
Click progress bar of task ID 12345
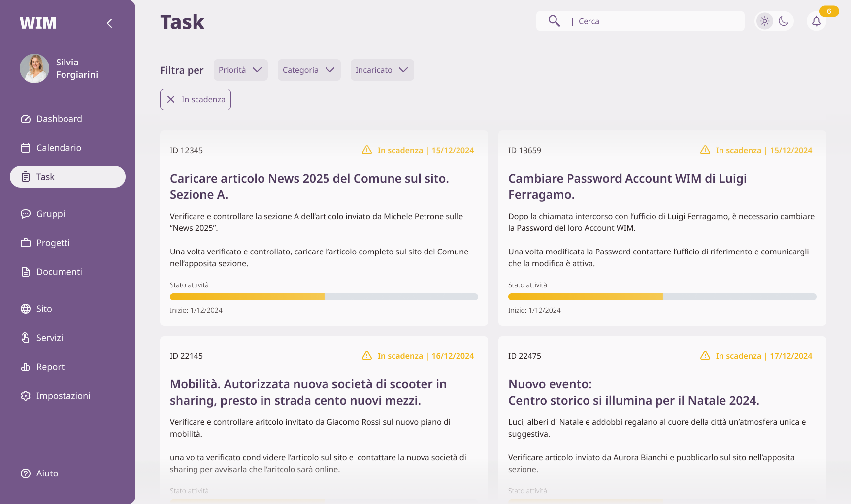tap(324, 297)
